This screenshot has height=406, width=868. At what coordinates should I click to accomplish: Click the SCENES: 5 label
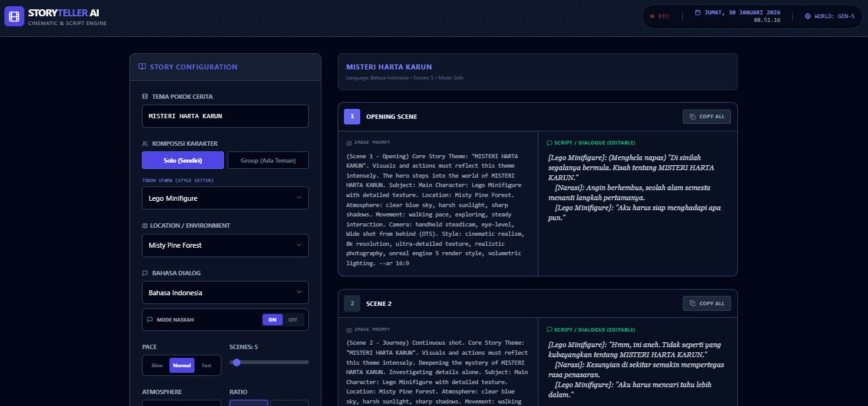244,347
